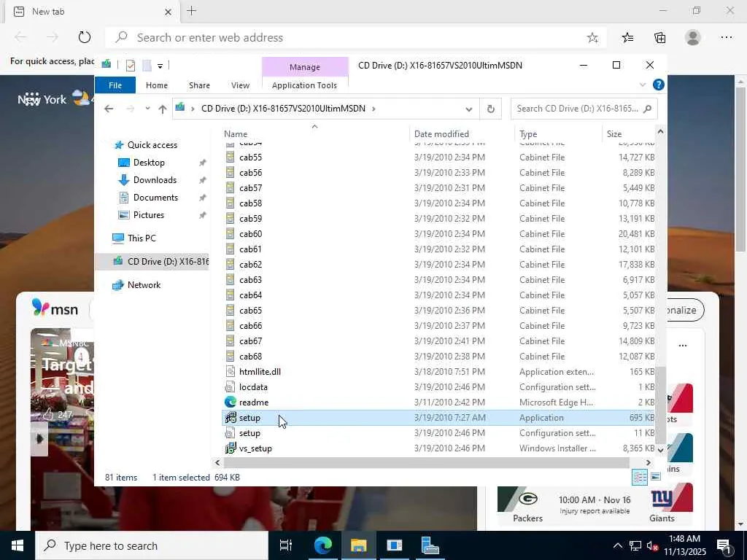This screenshot has width=747, height=560.
Task: Click the taskbar Type here to search box
Action: (x=152, y=545)
